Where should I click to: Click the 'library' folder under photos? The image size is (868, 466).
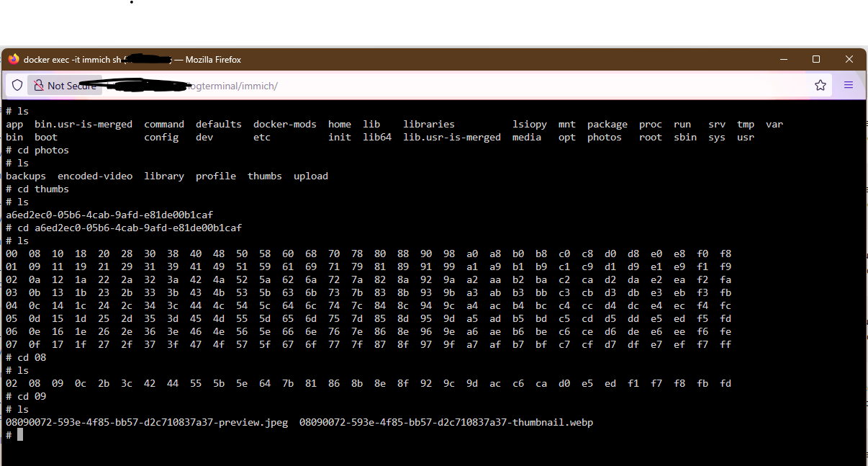pyautogui.click(x=164, y=176)
